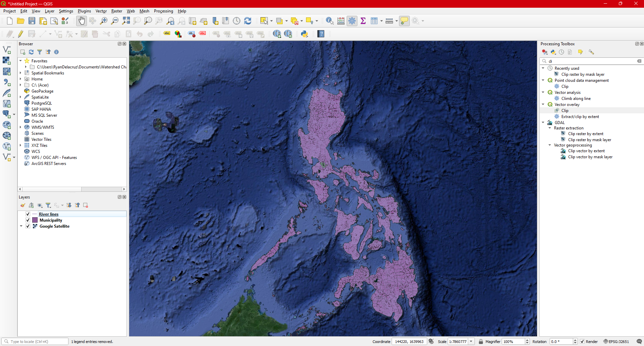
Task: Click the Refresh map canvas icon
Action: coord(248,21)
